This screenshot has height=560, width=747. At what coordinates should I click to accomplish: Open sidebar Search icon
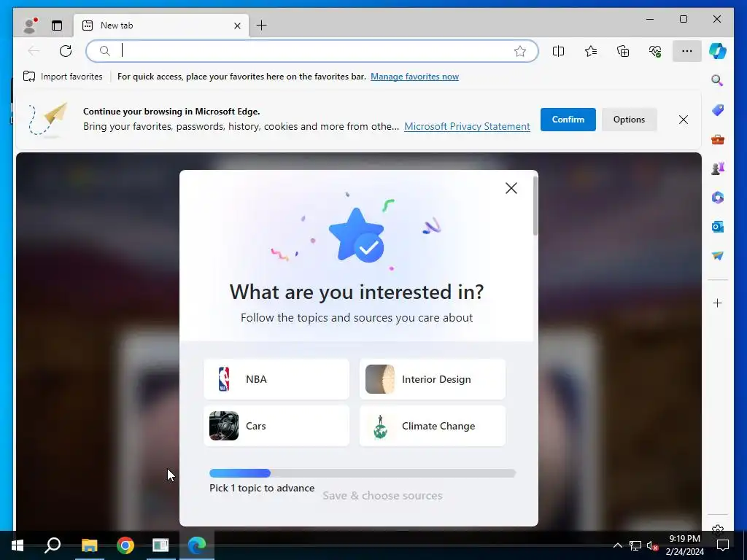pyautogui.click(x=718, y=80)
